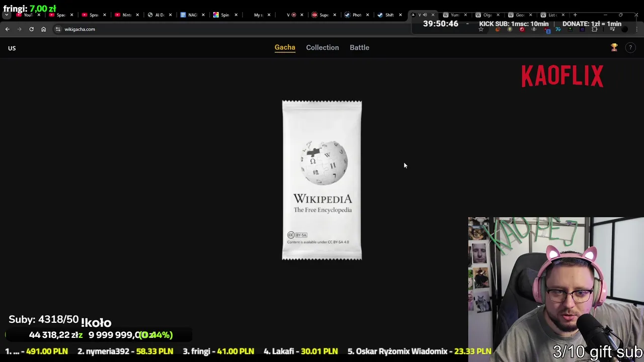644x362 pixels.
Task: Open the help question mark icon
Action: (630, 48)
